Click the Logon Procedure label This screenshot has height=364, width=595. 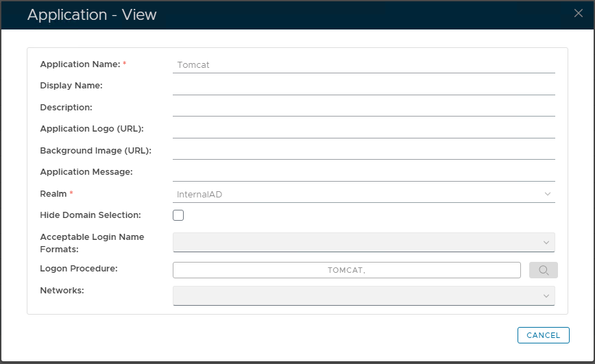[79, 269]
